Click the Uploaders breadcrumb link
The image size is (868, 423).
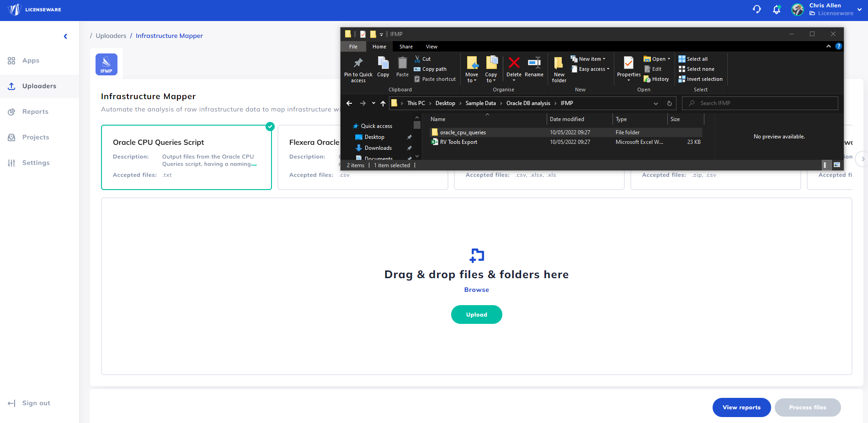111,36
